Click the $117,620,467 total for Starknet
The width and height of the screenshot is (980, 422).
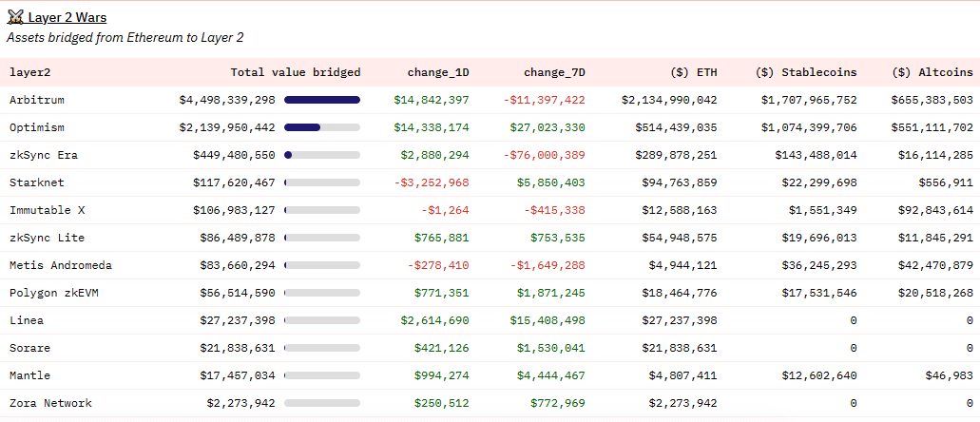point(234,182)
